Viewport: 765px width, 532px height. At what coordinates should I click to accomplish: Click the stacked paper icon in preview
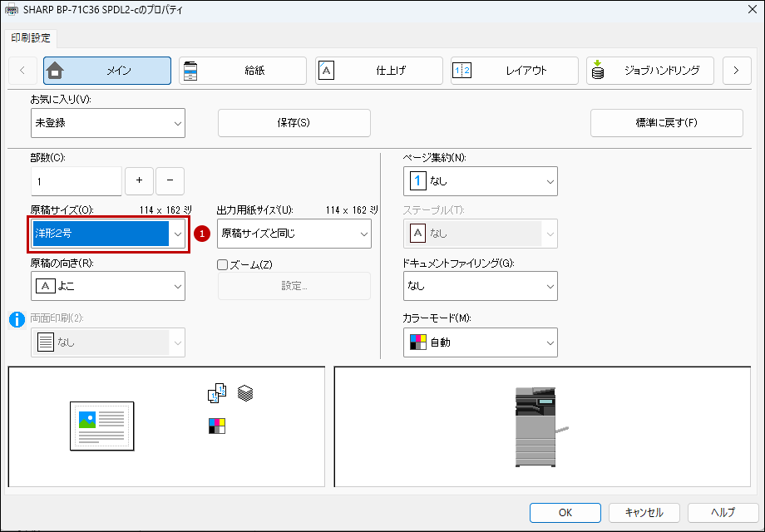pyautogui.click(x=244, y=392)
